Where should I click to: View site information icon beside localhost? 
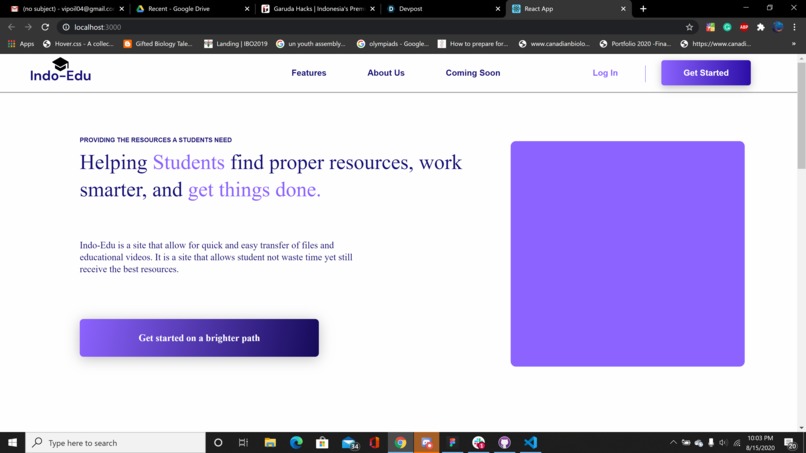point(66,27)
